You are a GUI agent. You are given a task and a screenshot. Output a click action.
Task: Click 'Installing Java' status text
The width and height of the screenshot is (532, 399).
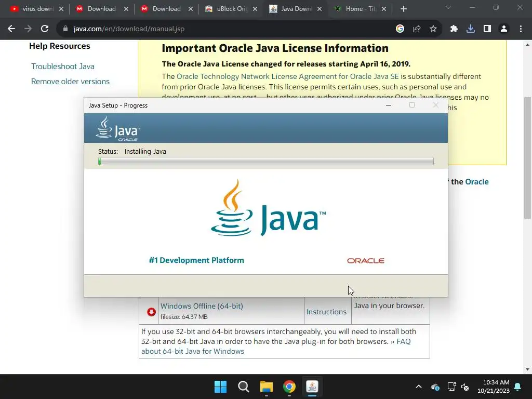pyautogui.click(x=145, y=151)
